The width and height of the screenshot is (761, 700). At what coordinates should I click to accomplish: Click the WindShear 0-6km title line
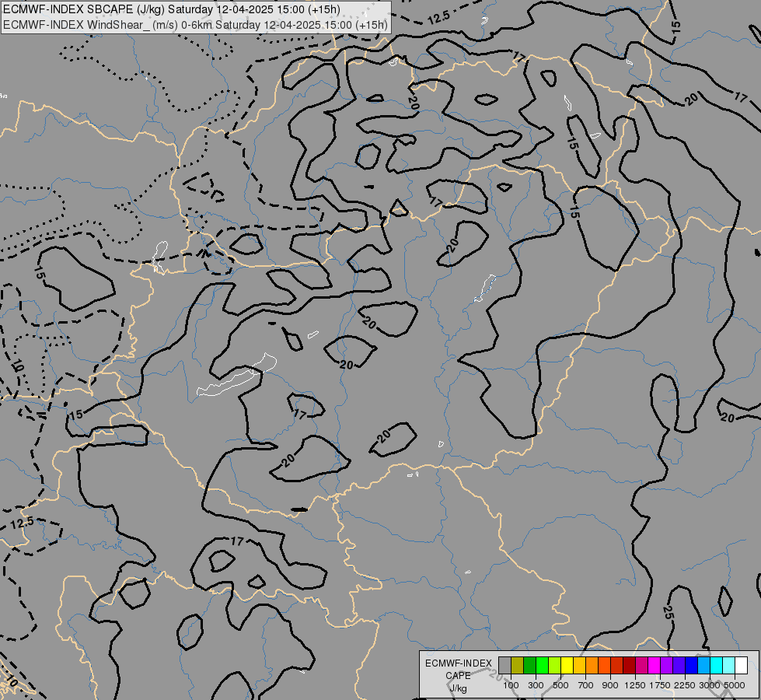click(196, 25)
